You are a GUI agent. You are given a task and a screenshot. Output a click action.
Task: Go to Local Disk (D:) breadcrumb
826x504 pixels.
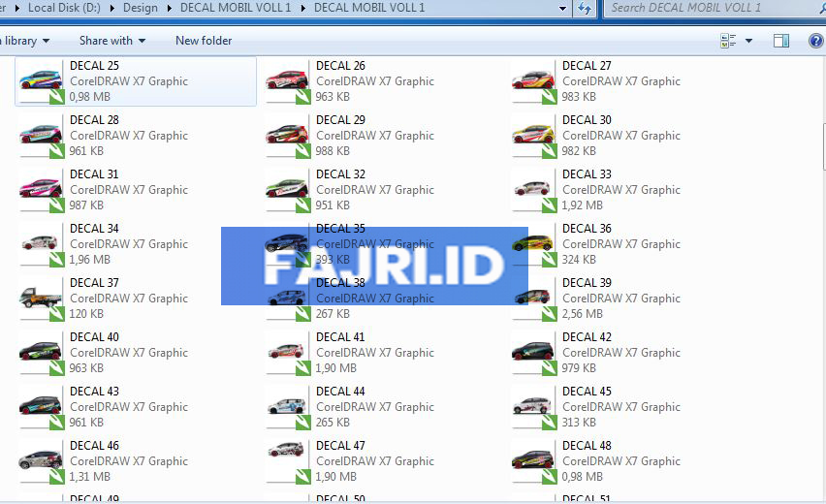(x=64, y=8)
